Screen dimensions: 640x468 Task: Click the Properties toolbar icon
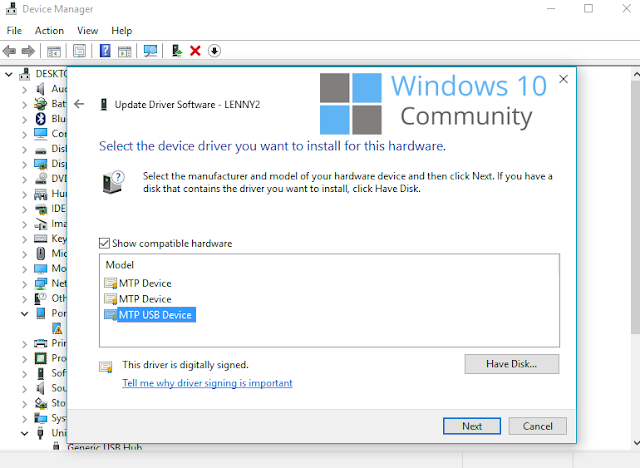pyautogui.click(x=79, y=51)
